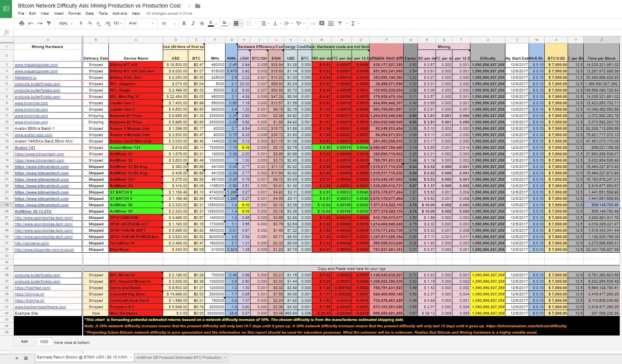The height and width of the screenshot is (364, 622).
Task: Open the font size 10 dropdown
Action: [x=169, y=23]
